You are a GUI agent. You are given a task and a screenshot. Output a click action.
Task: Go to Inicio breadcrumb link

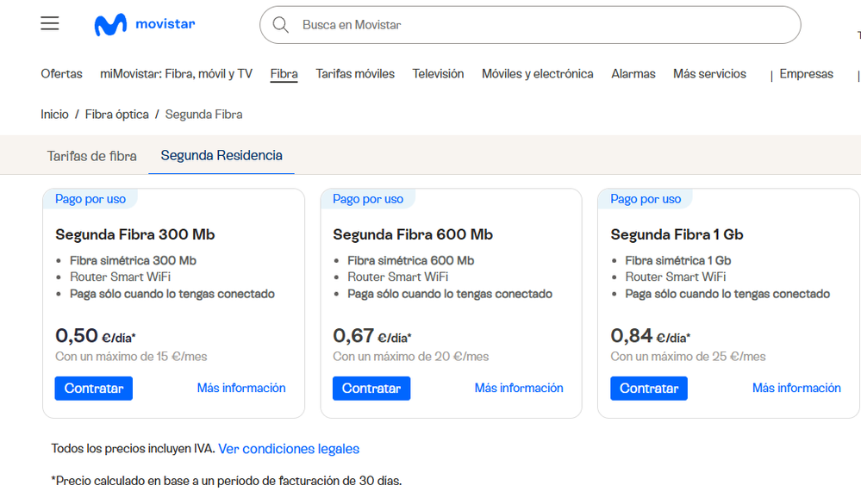(54, 115)
